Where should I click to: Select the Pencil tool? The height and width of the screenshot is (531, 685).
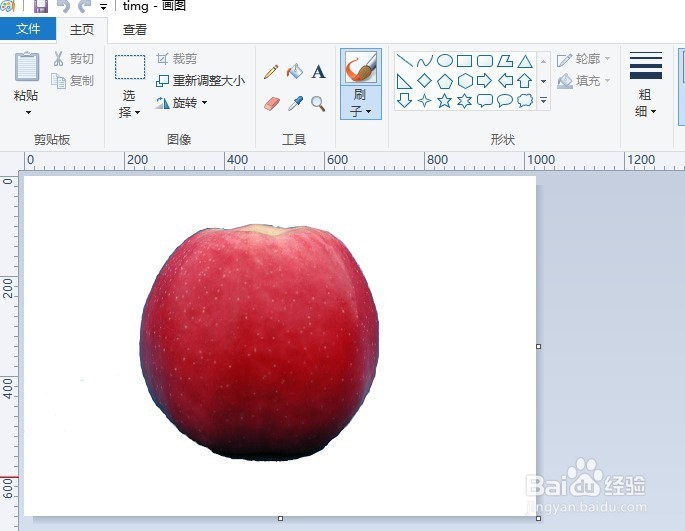point(271,71)
